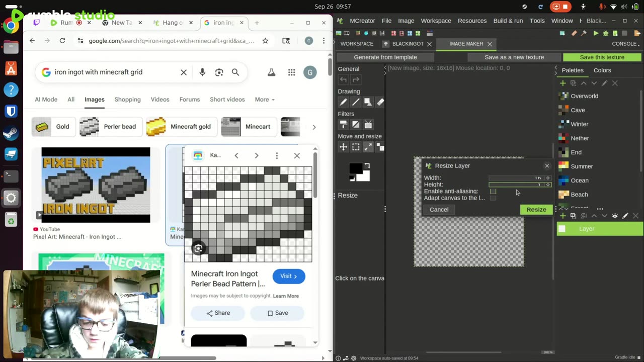Click the Google Lens search-by-image icon

pos(219,72)
